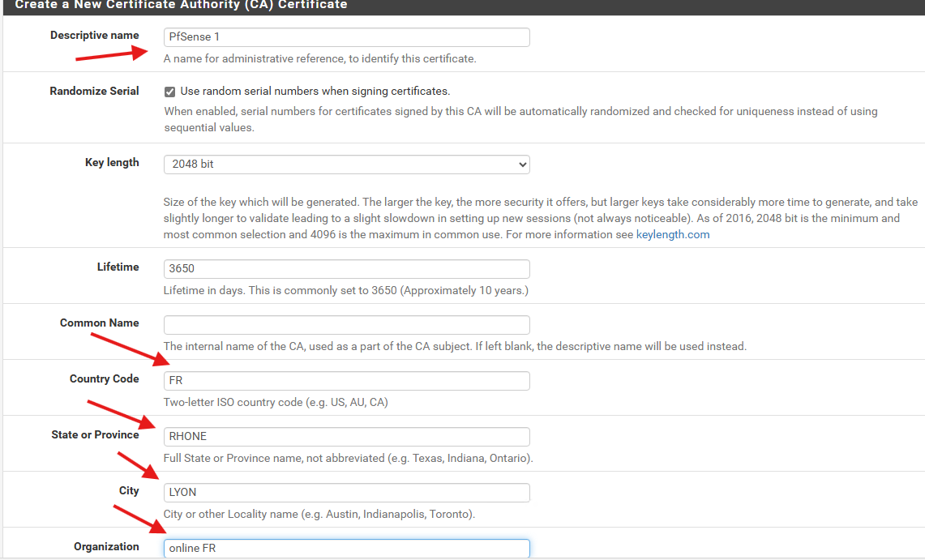925x560 pixels.
Task: Toggle the Randomize Serial checkbox
Action: (170, 92)
